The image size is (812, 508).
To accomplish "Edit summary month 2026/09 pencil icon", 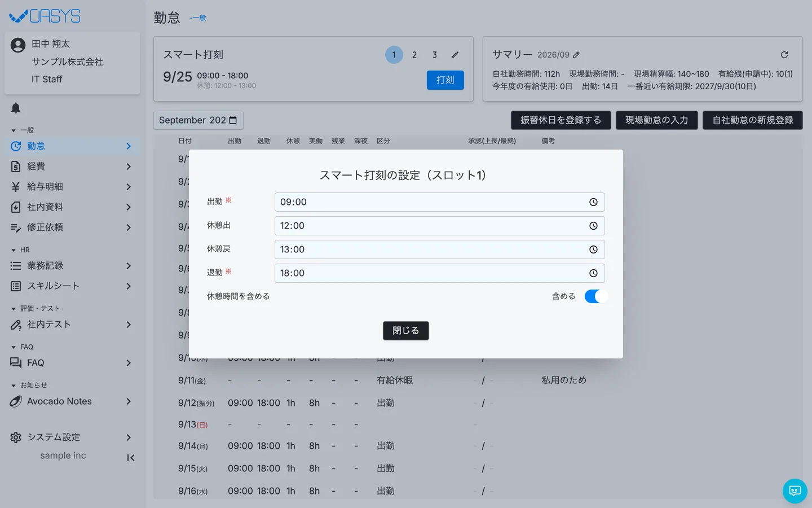I will [576, 55].
